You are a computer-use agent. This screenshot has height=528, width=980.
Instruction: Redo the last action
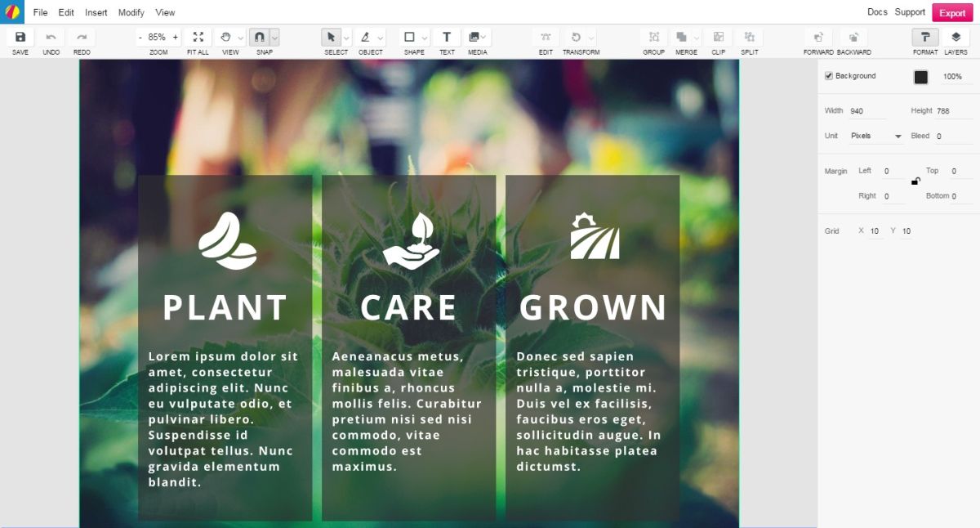(x=82, y=37)
